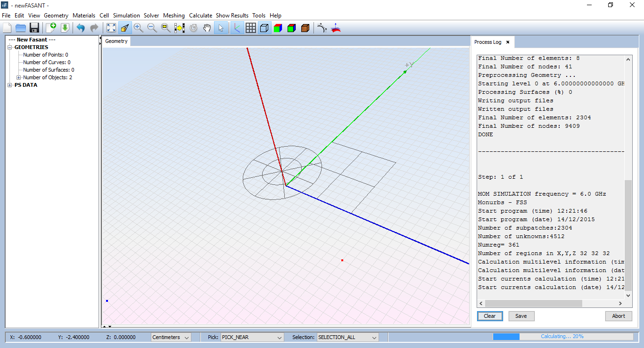Image resolution: width=644 pixels, height=348 pixels.
Task: Click the Zoom In magnifier icon
Action: [x=138, y=28]
